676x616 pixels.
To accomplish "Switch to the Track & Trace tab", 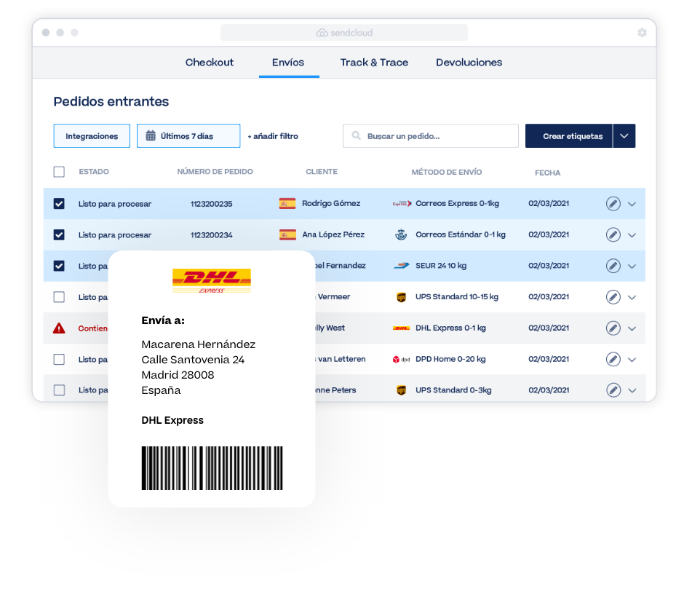I will (374, 63).
